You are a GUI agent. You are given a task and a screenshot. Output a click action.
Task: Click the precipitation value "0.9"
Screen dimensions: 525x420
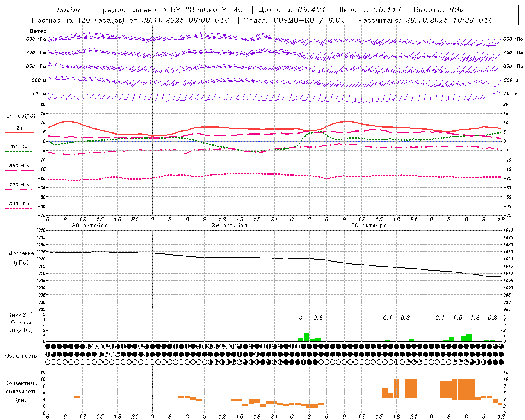pyautogui.click(x=318, y=318)
